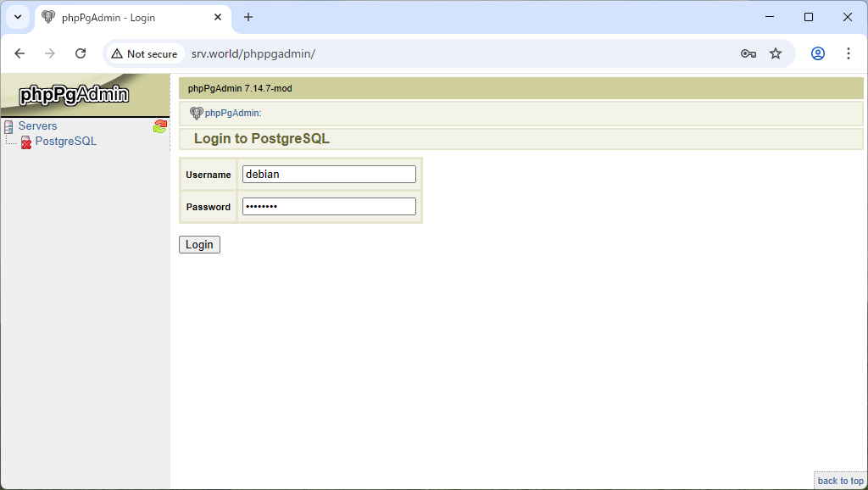
Task: Click the back to top link
Action: coord(840,481)
